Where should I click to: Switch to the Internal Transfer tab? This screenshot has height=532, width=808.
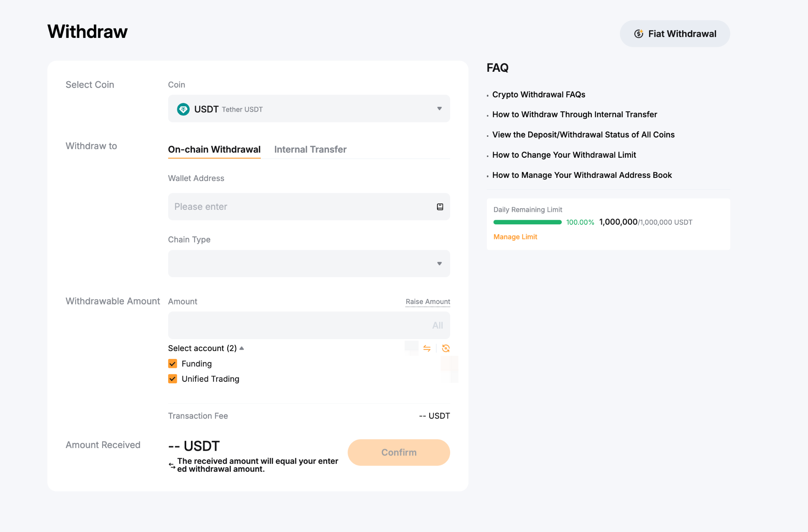tap(310, 149)
